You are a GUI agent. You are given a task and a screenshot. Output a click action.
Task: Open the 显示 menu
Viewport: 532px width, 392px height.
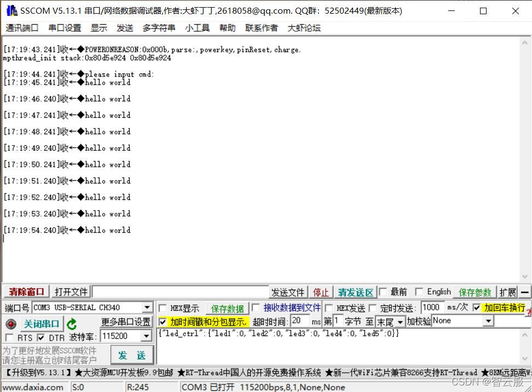(99, 28)
